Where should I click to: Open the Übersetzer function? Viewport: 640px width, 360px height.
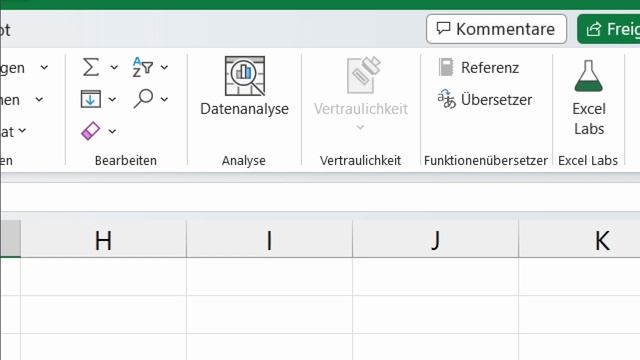pos(485,99)
